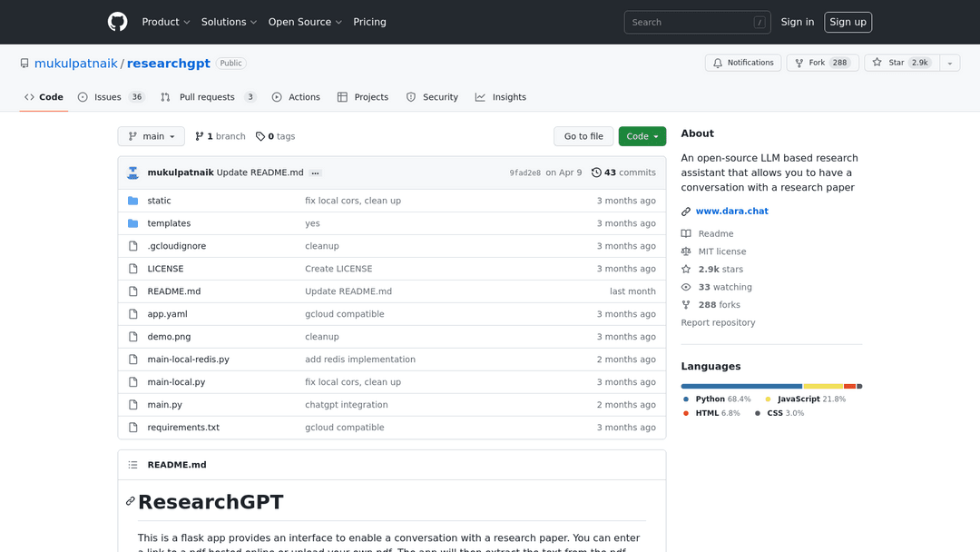Star the repository
Viewport: 980px width, 552px height.
coord(901,63)
